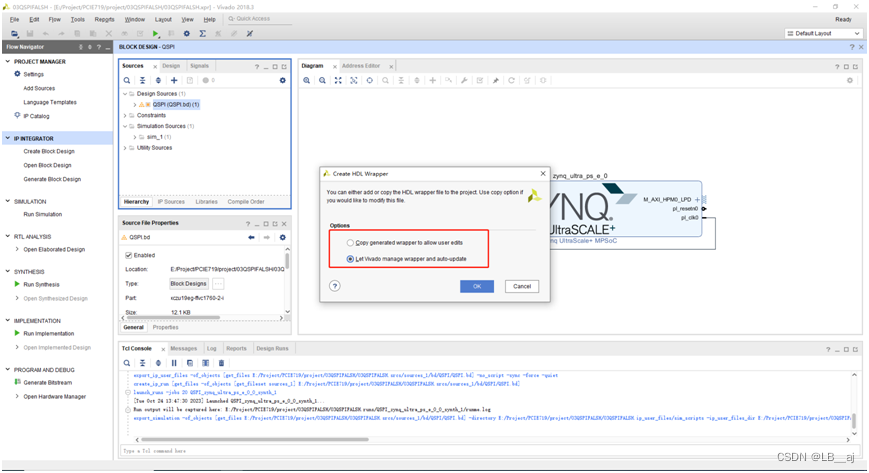Collapse RTL ANALYSIS section
Screen dimensions: 869x473
pos(8,236)
